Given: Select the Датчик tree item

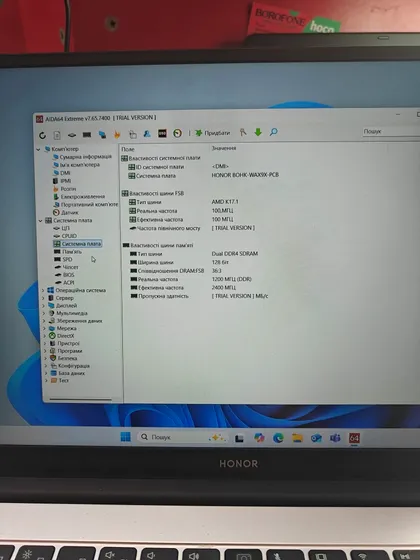Looking at the screenshot, I should point(66,212).
